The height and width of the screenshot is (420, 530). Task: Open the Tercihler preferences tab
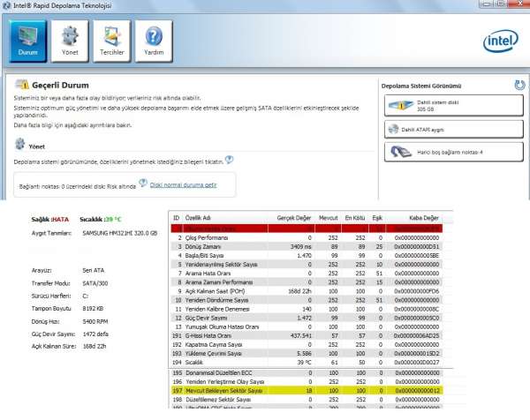click(x=112, y=41)
